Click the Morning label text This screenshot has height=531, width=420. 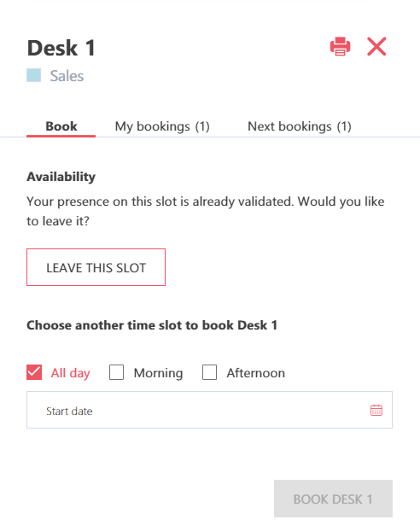point(158,373)
